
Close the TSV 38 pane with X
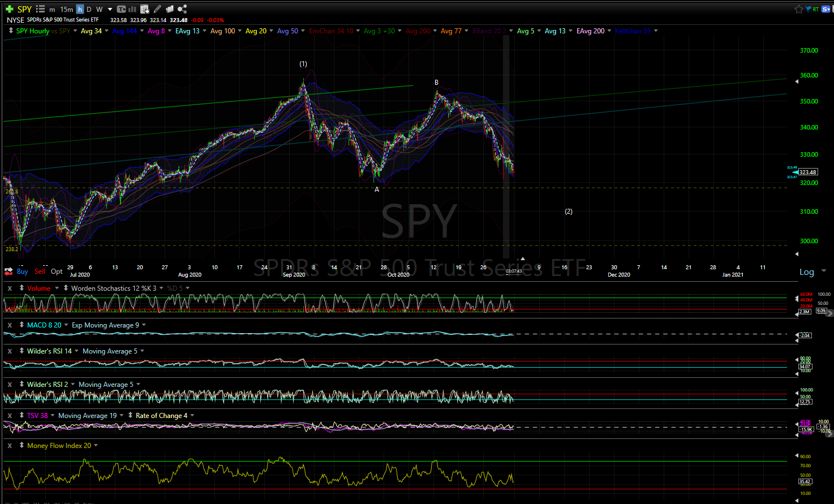pyautogui.click(x=10, y=416)
